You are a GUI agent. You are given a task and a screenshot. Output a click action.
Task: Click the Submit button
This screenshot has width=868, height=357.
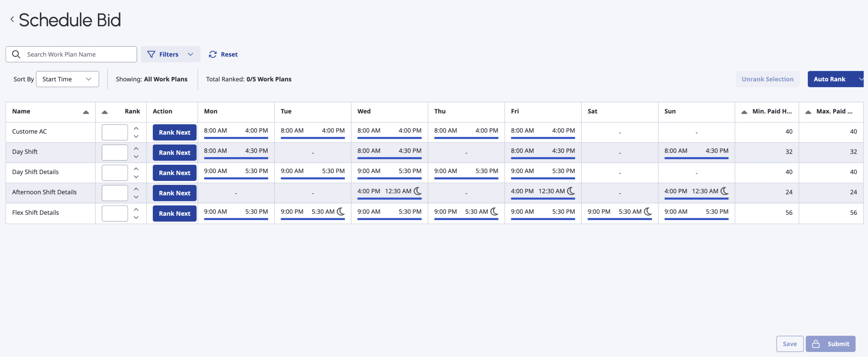[x=831, y=344]
